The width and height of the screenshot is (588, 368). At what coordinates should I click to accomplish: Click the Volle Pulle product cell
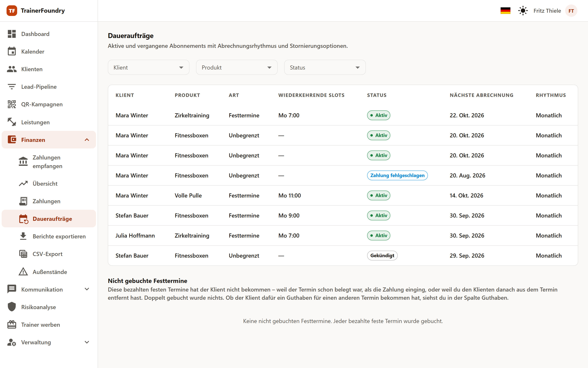click(x=188, y=195)
